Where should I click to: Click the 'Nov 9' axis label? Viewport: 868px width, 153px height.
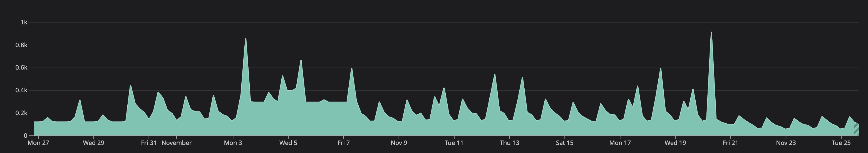[x=399, y=142]
